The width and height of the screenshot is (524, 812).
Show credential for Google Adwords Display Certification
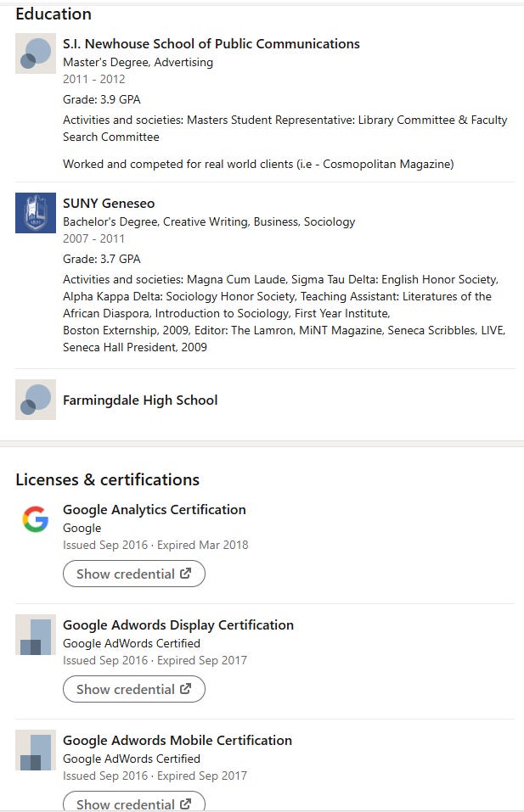pyautogui.click(x=134, y=689)
